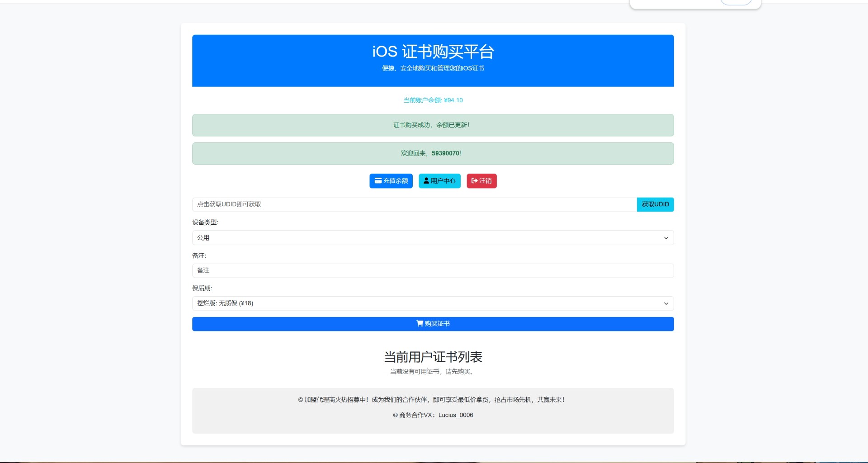Screen dimensions: 868x463
Task: Click the credit card icon on 充值余额
Action: click(x=378, y=181)
